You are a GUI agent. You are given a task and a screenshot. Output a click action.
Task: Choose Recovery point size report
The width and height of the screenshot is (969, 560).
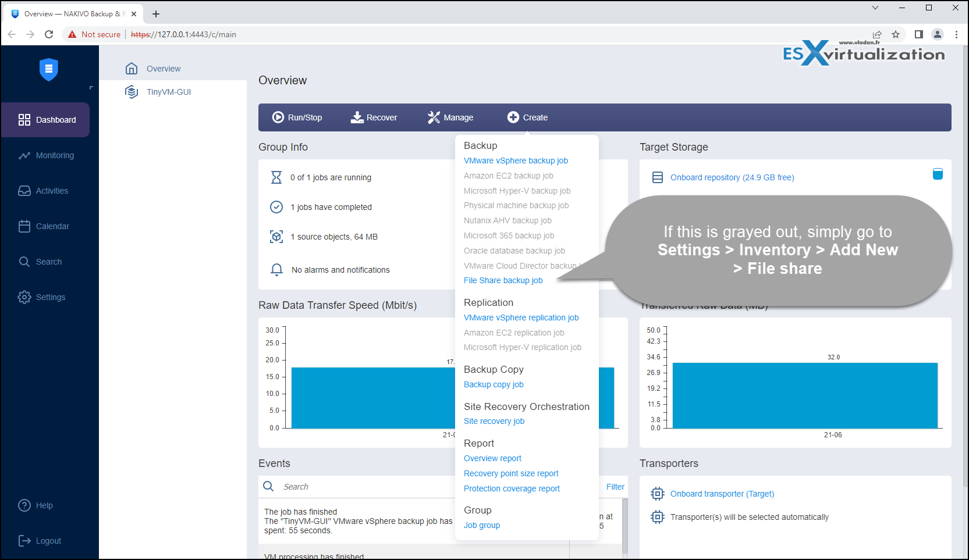[x=511, y=473]
